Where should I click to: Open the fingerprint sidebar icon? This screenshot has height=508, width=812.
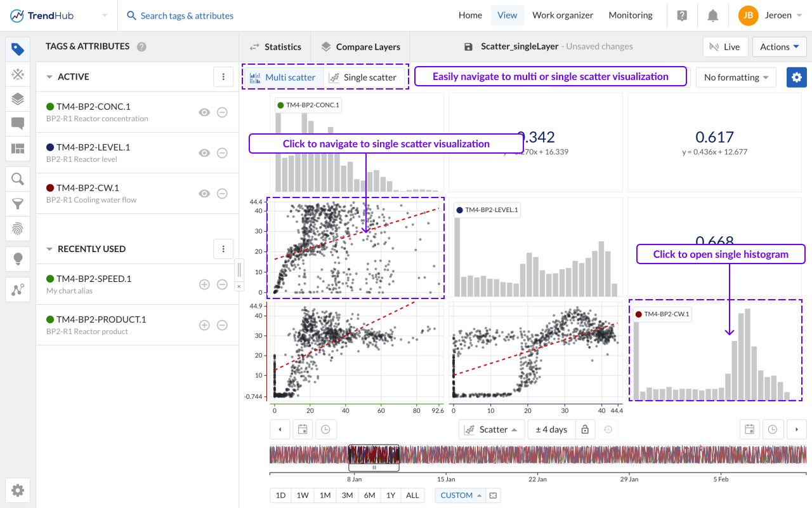pyautogui.click(x=18, y=228)
